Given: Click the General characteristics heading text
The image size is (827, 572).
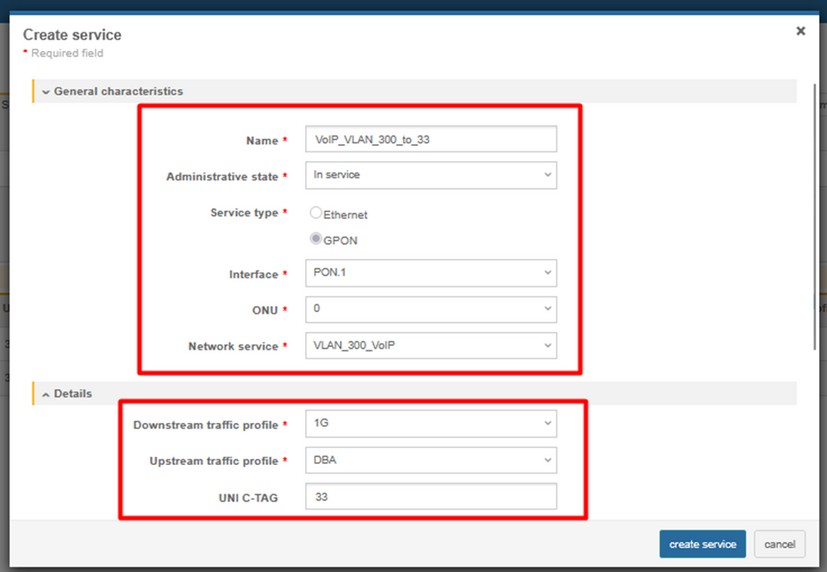Looking at the screenshot, I should [118, 92].
